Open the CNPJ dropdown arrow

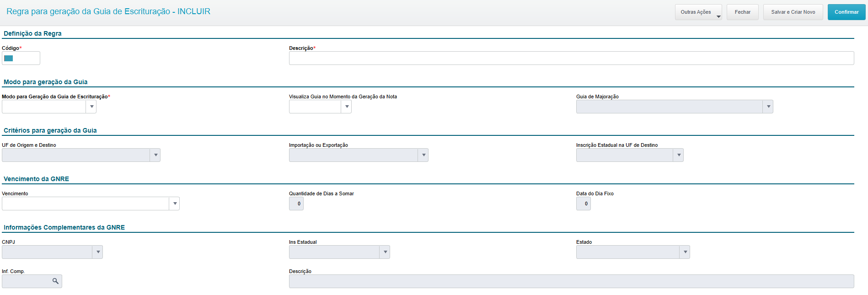pos(98,252)
